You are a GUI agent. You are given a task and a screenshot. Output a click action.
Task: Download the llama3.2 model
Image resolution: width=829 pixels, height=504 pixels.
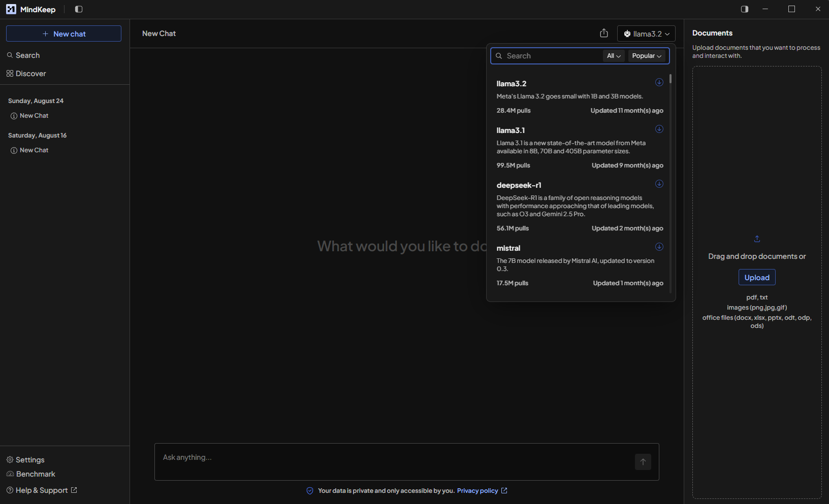click(x=659, y=82)
